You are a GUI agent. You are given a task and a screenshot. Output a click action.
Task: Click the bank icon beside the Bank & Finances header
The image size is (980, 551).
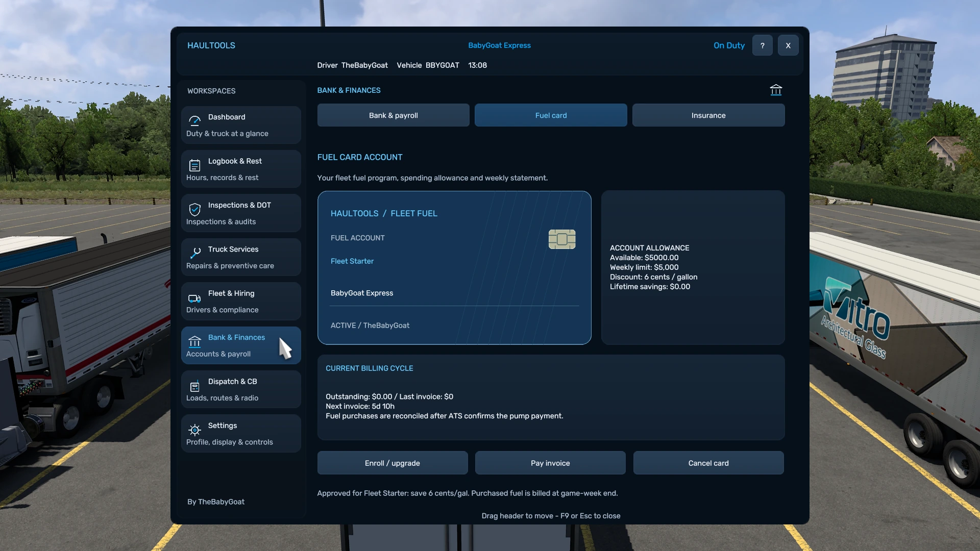(x=776, y=90)
